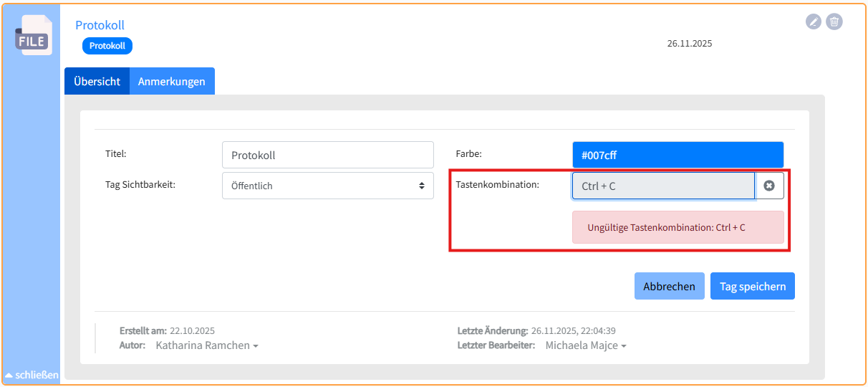Click the trash delete icon

(x=834, y=21)
